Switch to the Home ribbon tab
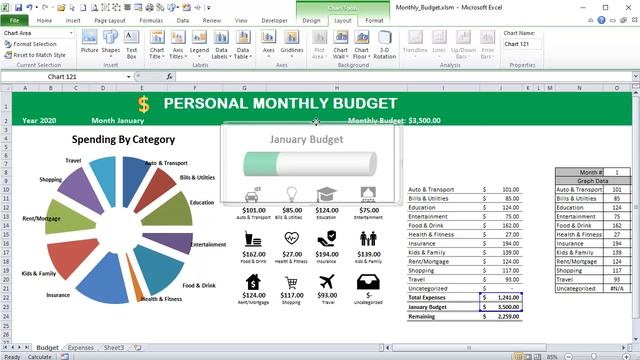 [x=44, y=20]
